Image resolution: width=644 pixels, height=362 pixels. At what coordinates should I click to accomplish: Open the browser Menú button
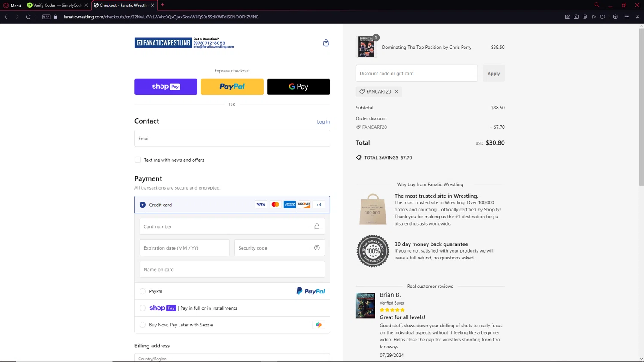pos(12,5)
